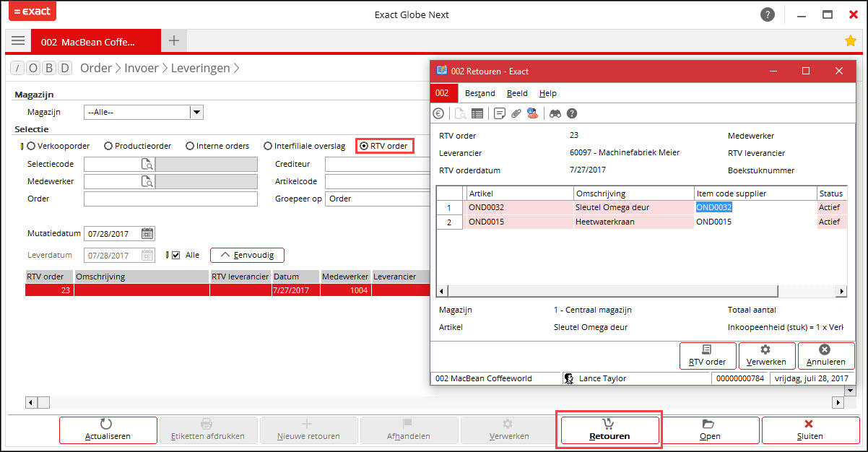Click Order in the breadcrumb
The height and width of the screenshot is (452, 868).
point(96,69)
